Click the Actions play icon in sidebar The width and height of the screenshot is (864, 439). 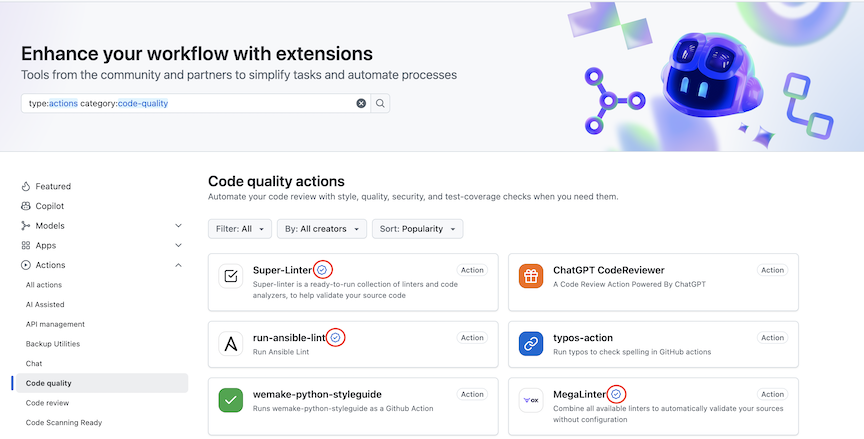click(25, 265)
